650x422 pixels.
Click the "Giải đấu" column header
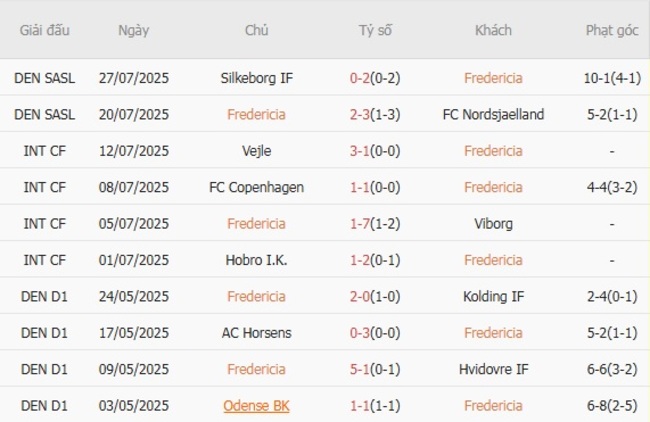(45, 30)
